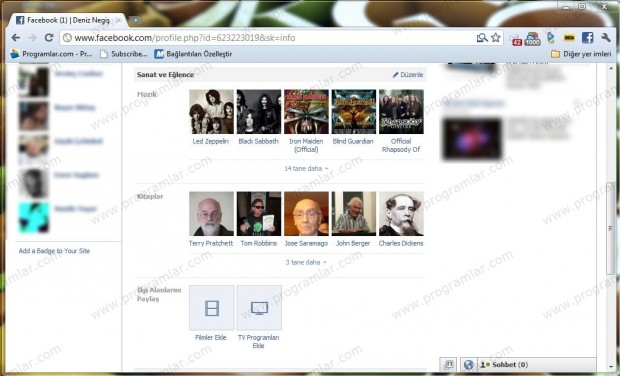The height and width of the screenshot is (376, 620).
Task: Click the Iron Maiden (Official) text link
Action: [306, 145]
